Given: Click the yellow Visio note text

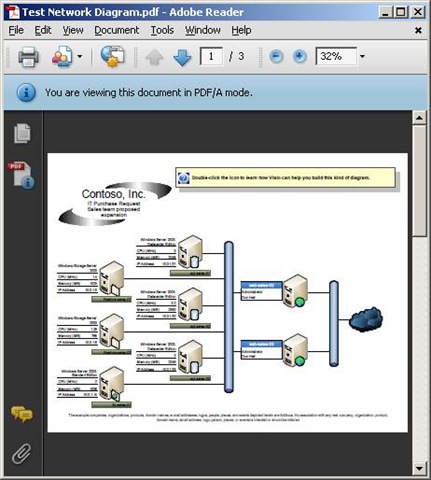Looking at the screenshot, I should coord(281,178).
